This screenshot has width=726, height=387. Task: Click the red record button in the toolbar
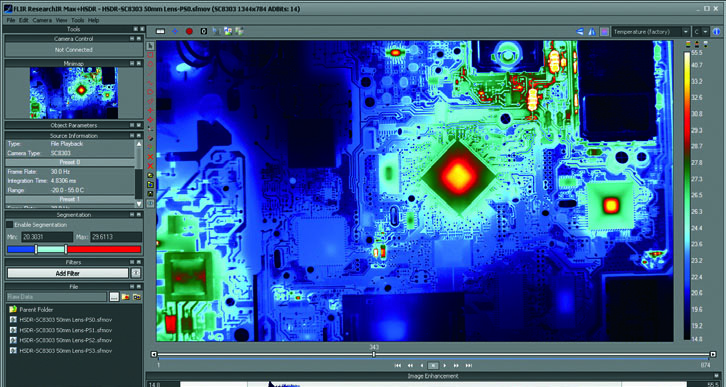(x=189, y=31)
